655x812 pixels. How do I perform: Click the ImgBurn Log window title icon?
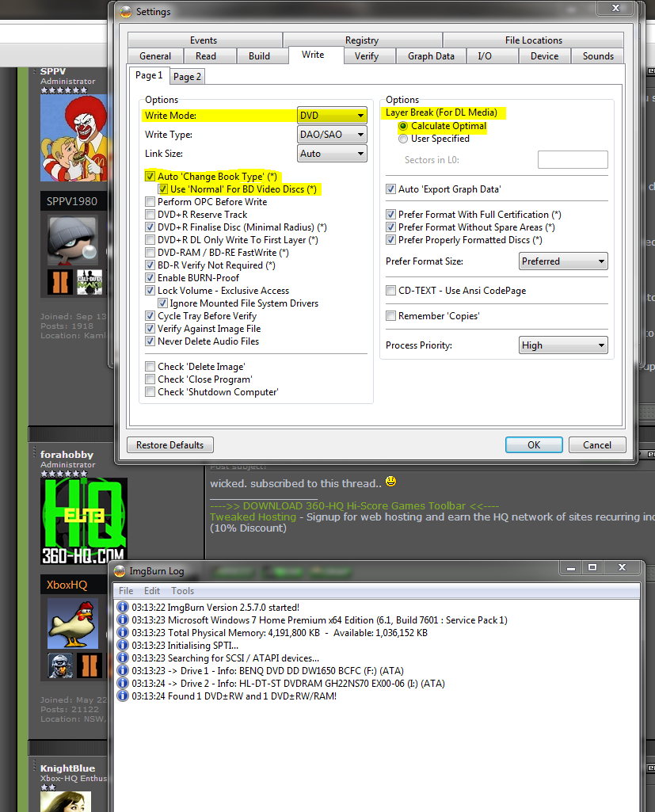coord(120,570)
